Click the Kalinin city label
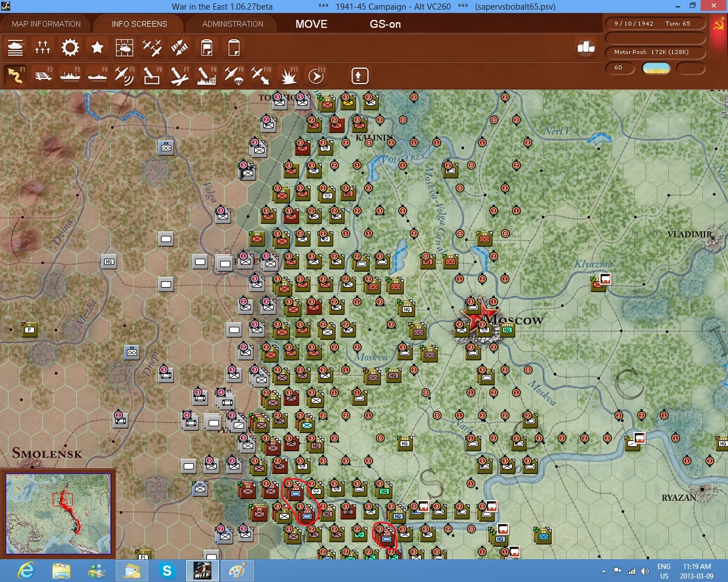This screenshot has height=582, width=728. [374, 138]
